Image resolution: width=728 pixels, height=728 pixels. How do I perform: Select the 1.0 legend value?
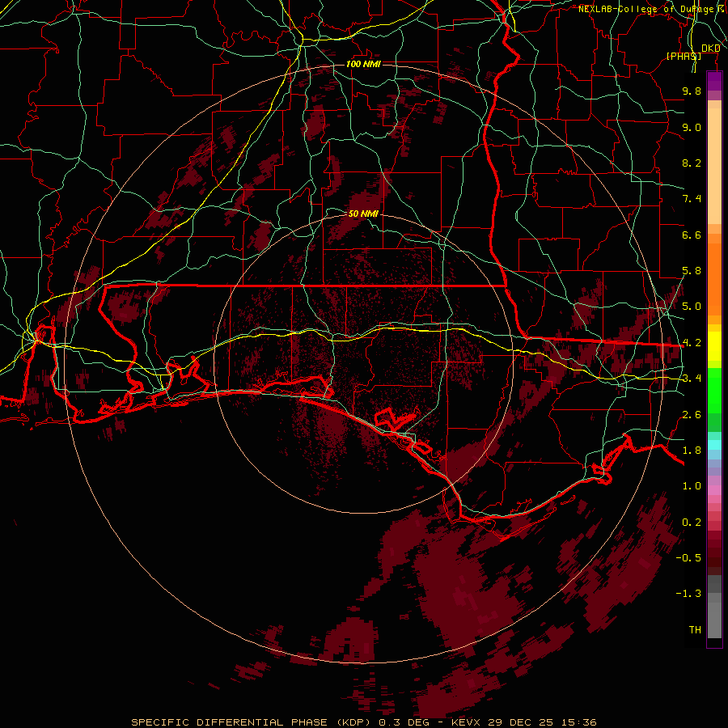point(692,486)
